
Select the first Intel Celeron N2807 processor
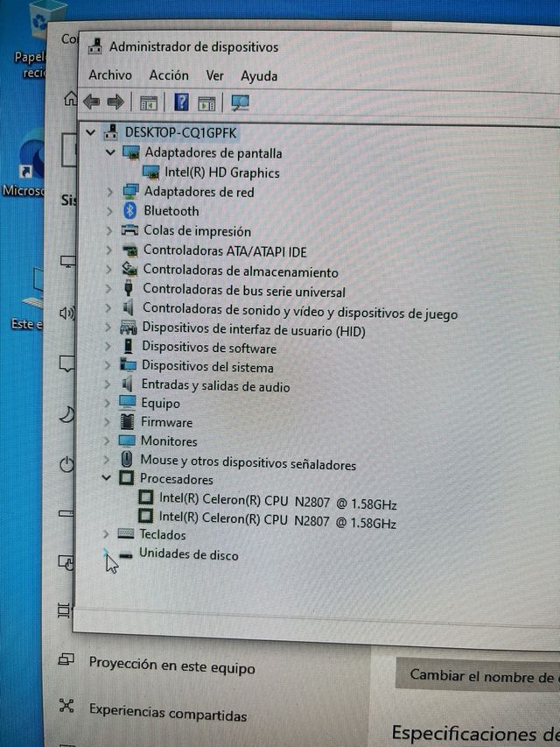click(277, 498)
